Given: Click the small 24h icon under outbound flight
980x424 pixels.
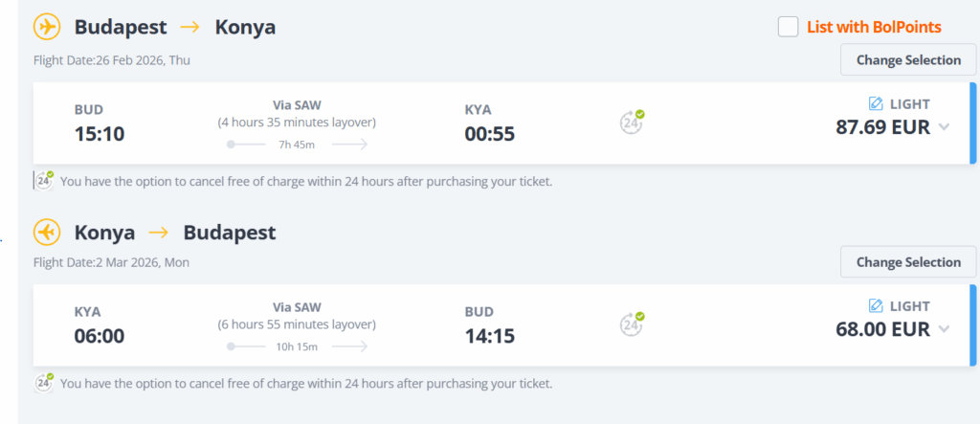Looking at the screenshot, I should pyautogui.click(x=44, y=180).
